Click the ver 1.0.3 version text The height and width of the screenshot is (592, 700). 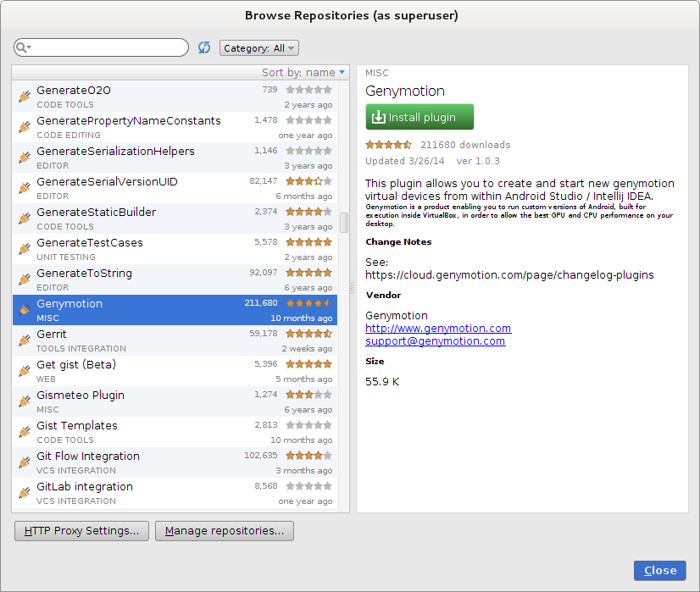(x=478, y=161)
